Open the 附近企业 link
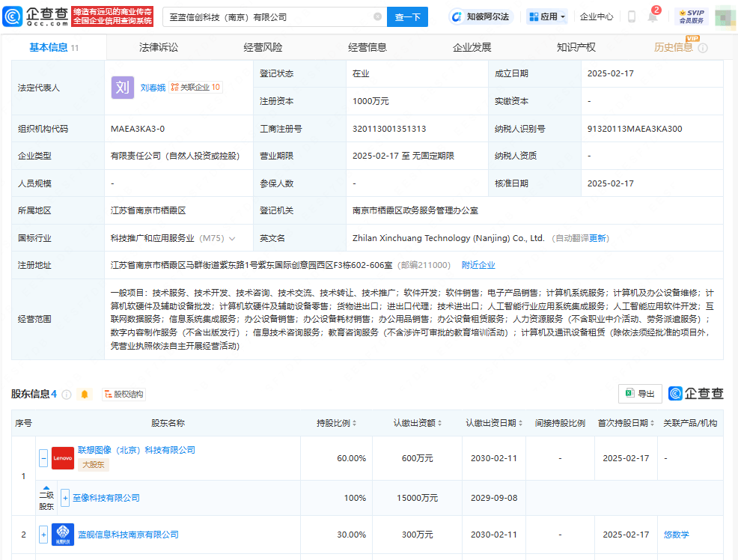 [x=479, y=264]
